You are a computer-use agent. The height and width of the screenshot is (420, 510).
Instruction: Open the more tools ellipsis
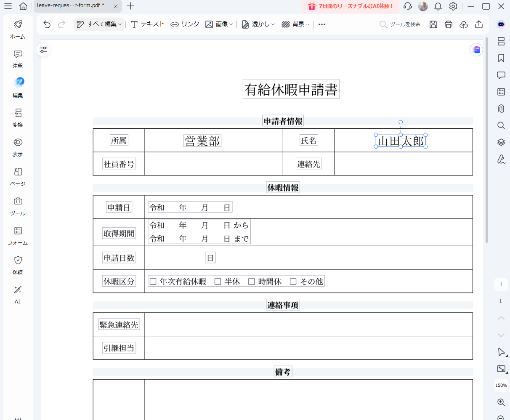[x=322, y=24]
